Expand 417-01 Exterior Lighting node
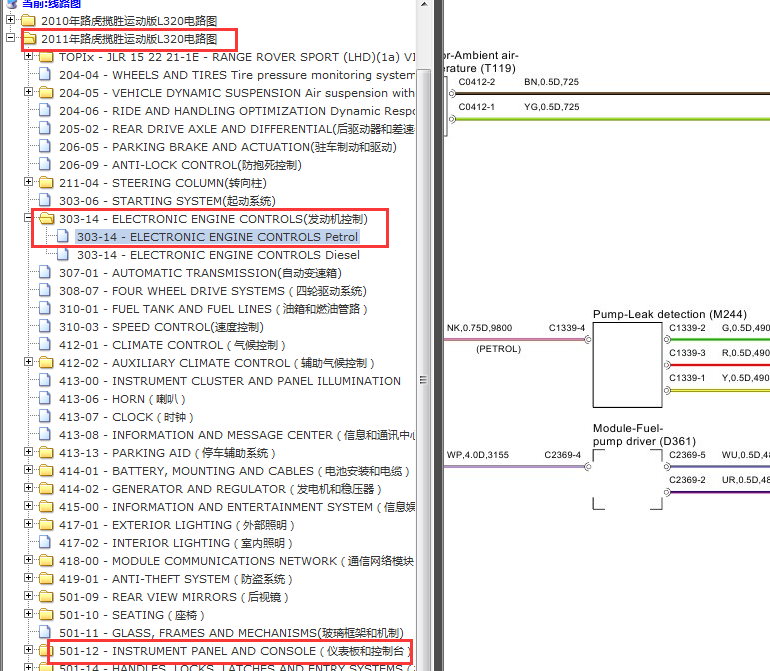The image size is (770, 671). click(x=28, y=524)
